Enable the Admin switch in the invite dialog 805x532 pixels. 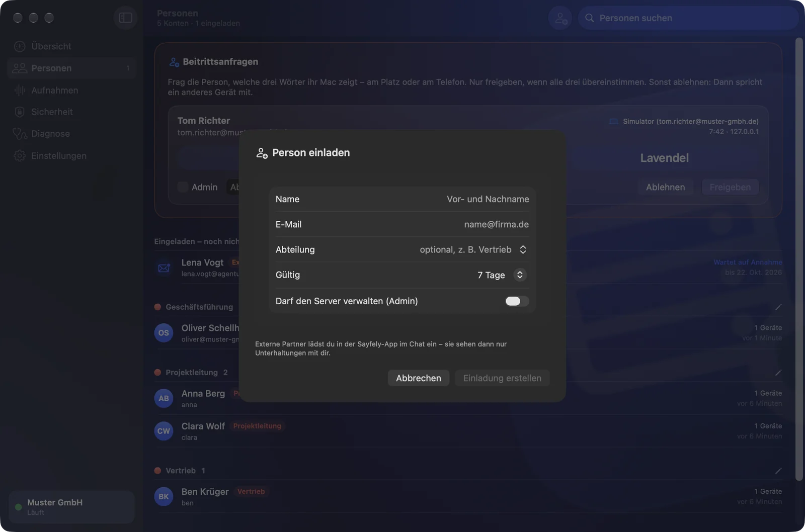pyautogui.click(x=517, y=301)
